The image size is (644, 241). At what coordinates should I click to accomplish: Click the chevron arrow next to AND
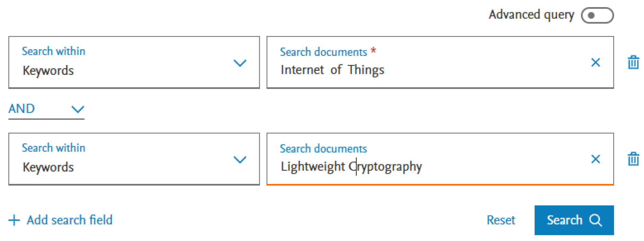pos(78,110)
